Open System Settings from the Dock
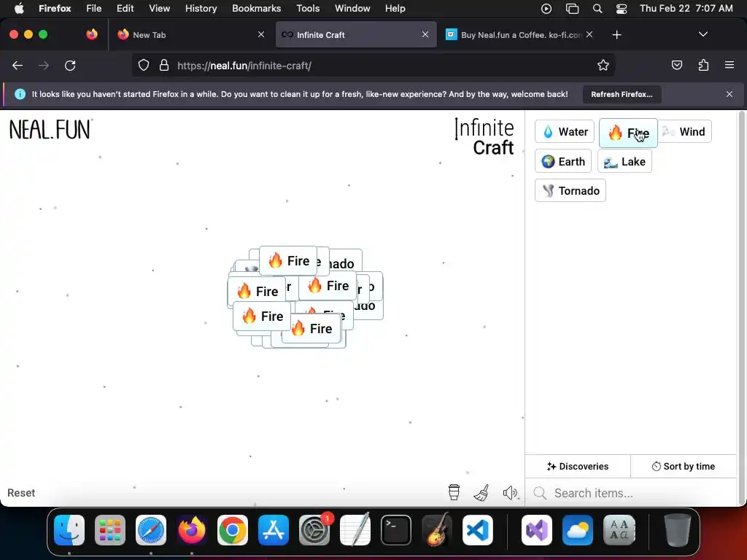This screenshot has width=747, height=560. pyautogui.click(x=314, y=529)
